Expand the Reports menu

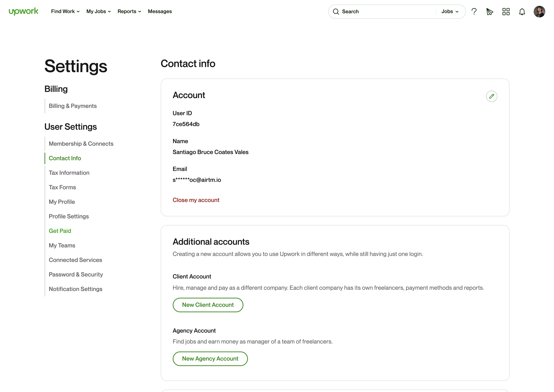(129, 11)
